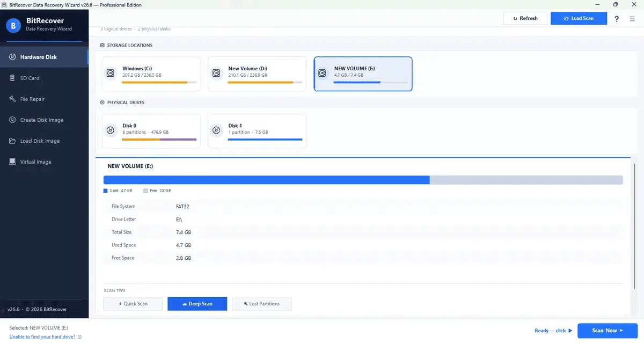Screen dimensions: 644x343
Task: Click the Disk 1 physical drive icon
Action: pyautogui.click(x=216, y=130)
